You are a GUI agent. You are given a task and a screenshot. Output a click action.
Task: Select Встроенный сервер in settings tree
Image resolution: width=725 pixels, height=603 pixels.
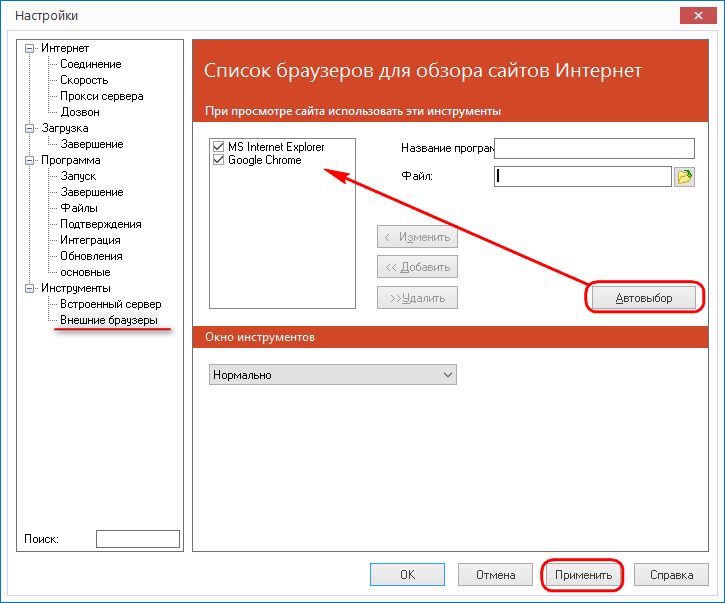coord(111,304)
